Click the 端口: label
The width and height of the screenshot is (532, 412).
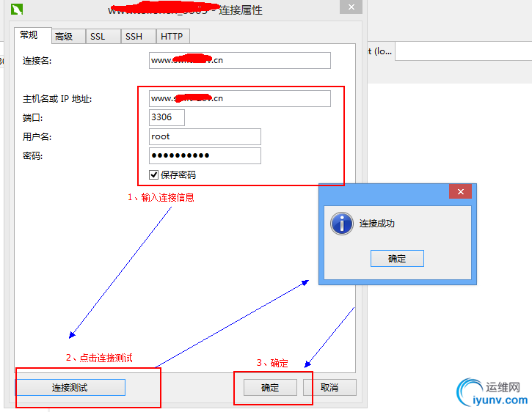(32, 118)
